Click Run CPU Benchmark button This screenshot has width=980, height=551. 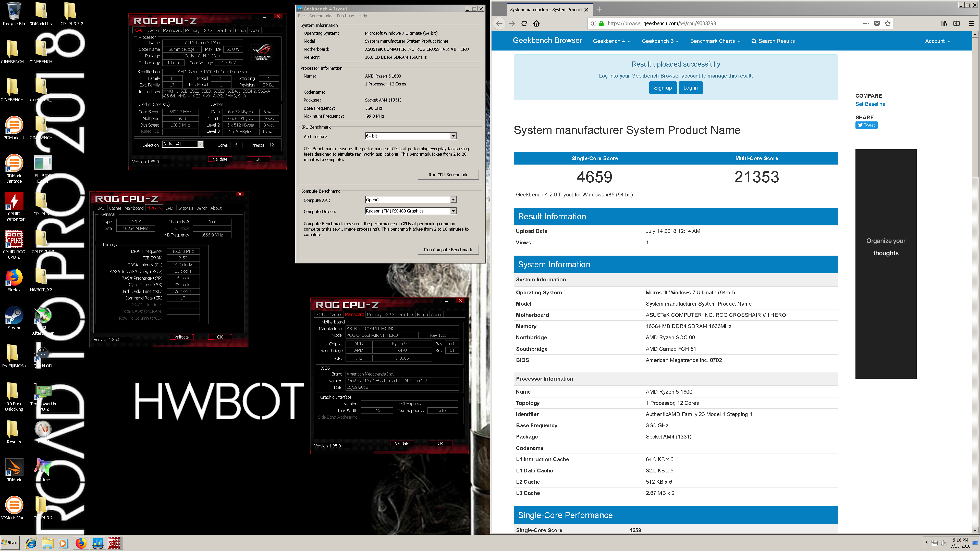click(x=448, y=175)
